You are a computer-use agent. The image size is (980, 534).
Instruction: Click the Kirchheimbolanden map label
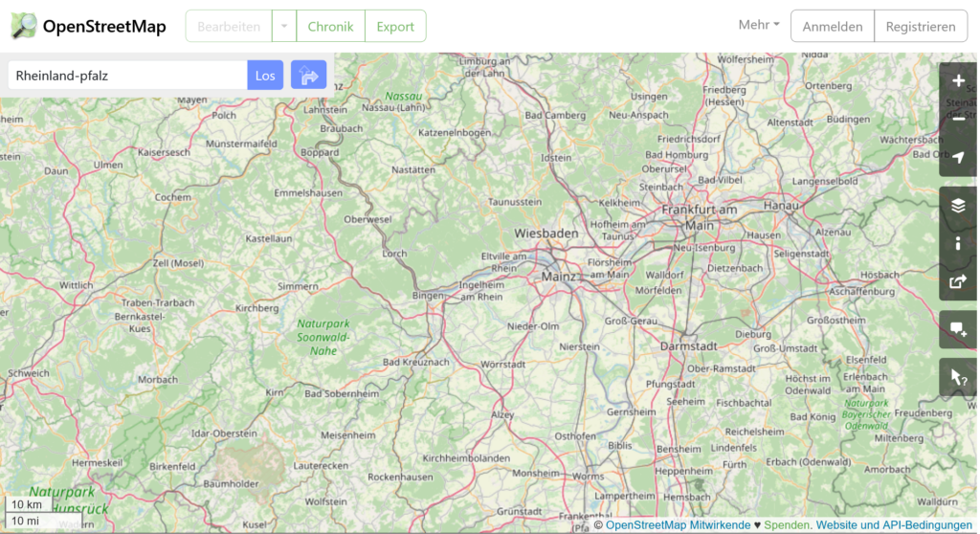click(x=466, y=458)
